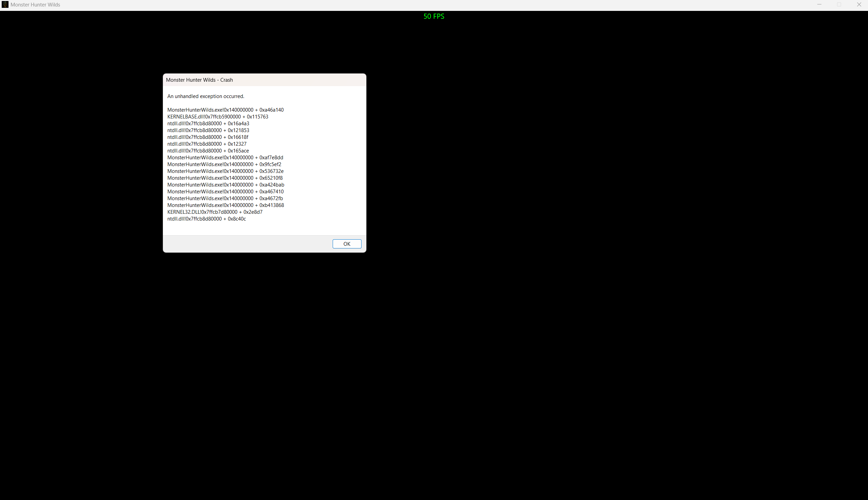Click the stack line ending 0xaf7e8dd
Viewport: 868px width, 500px height.
[225, 158]
